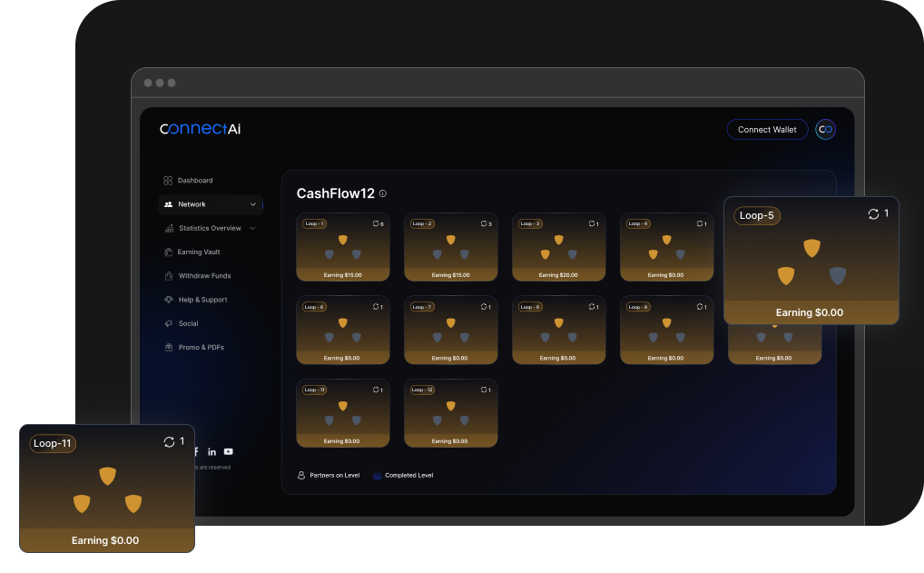
Task: Click the Withdraw Funds icon
Action: coord(169,276)
